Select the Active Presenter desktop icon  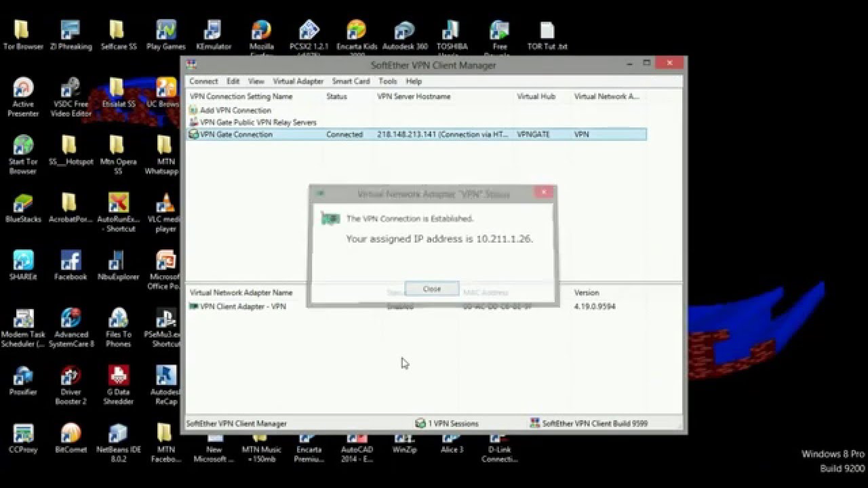point(23,97)
